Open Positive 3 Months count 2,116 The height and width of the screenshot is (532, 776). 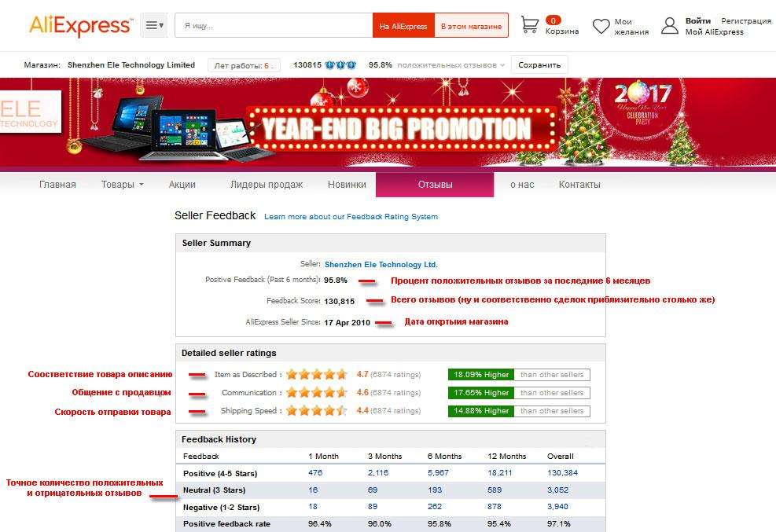click(x=378, y=472)
